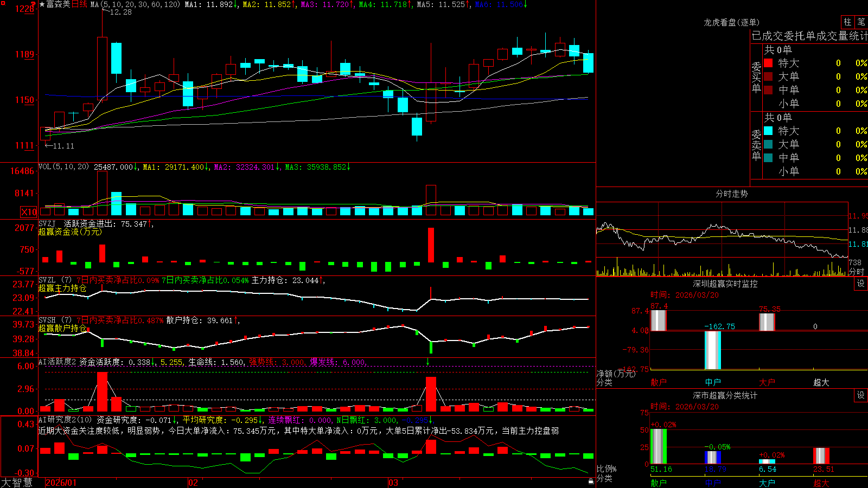
Task: Click the 中单 sell-order teal swatch
Action: tap(768, 158)
